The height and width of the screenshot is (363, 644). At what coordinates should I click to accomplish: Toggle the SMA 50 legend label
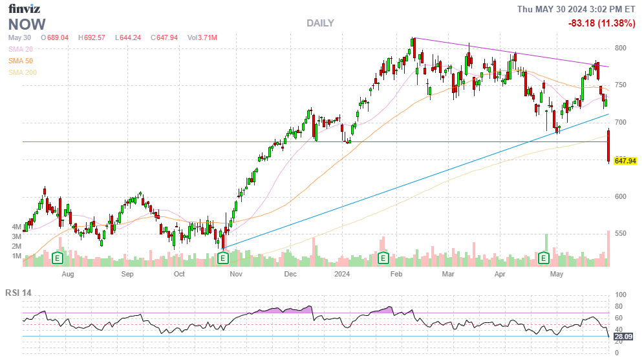click(21, 61)
